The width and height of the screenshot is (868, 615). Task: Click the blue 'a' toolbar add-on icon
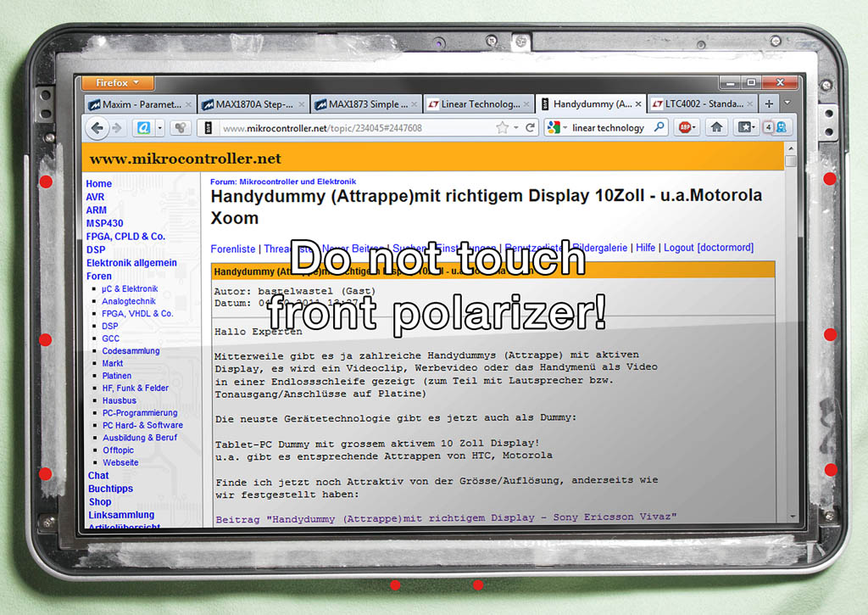coord(144,128)
